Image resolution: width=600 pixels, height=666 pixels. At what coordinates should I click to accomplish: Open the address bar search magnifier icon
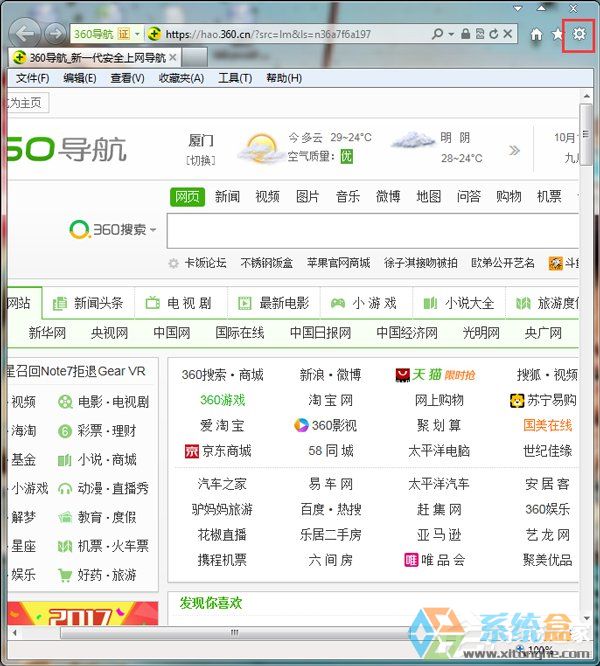tap(437, 34)
